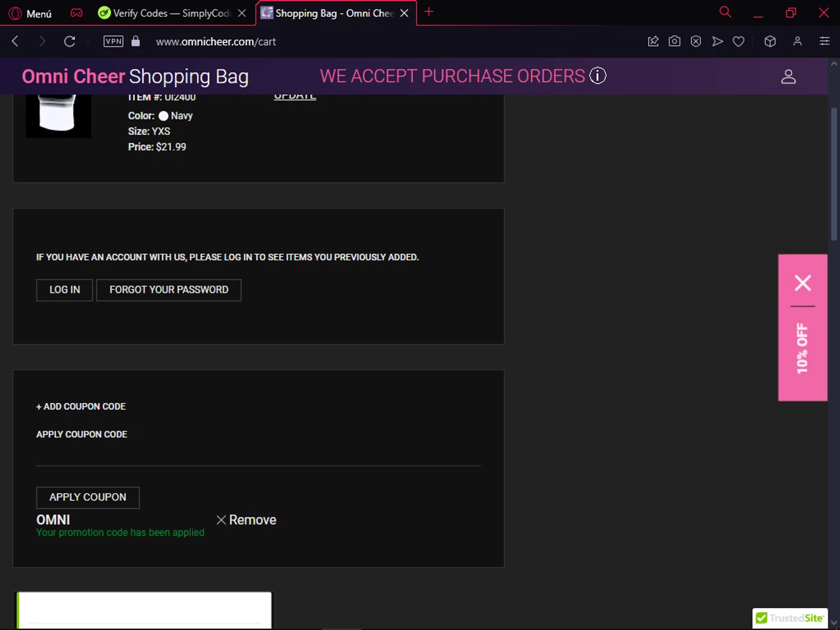This screenshot has width=840, height=630.
Task: Click the Navy color swatch
Action: (164, 116)
